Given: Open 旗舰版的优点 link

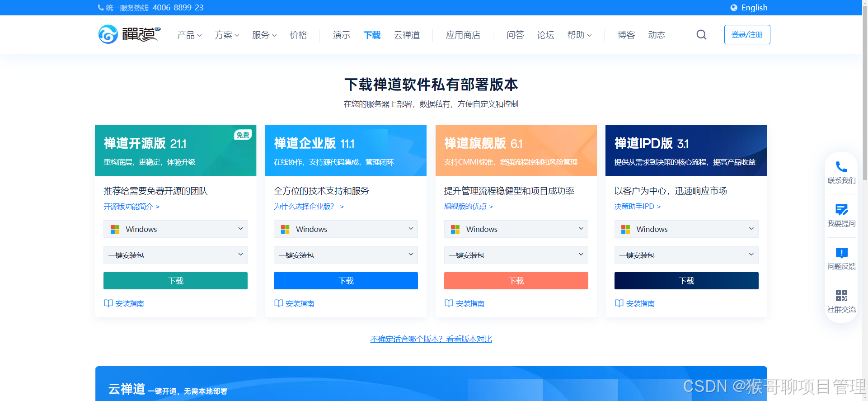Looking at the screenshot, I should pyautogui.click(x=469, y=206).
